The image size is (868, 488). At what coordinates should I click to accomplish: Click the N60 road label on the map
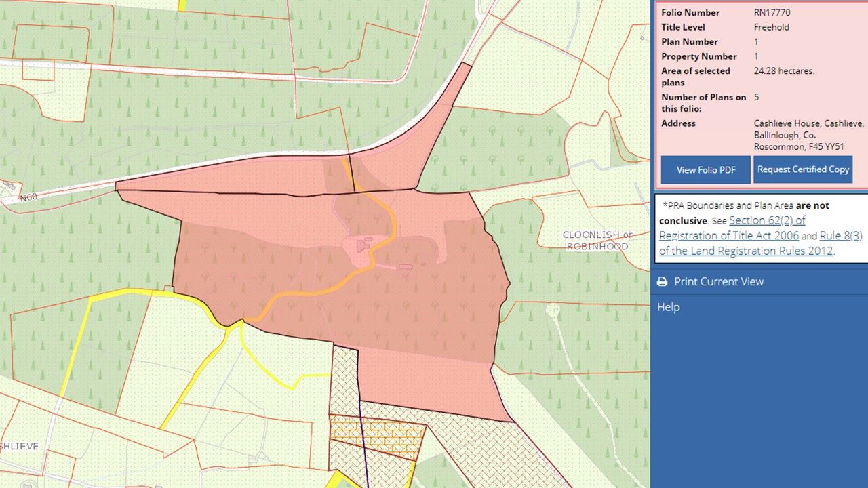click(x=28, y=198)
